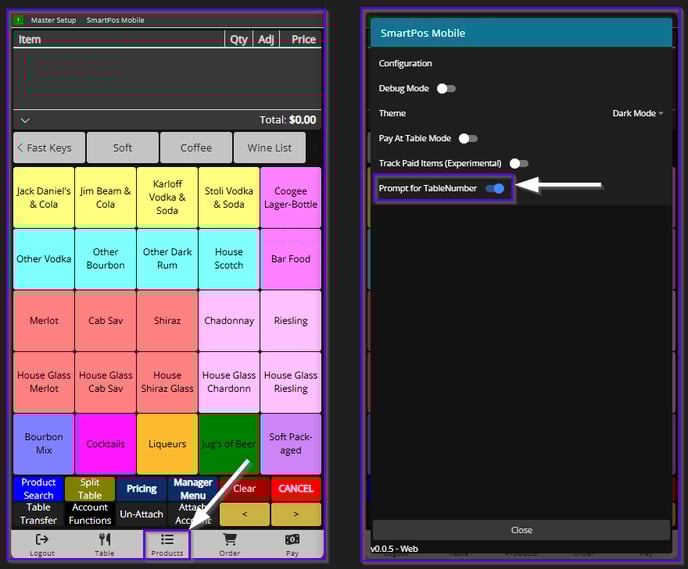Screen dimensions: 688x569
Task: Select the Split Table button
Action: pyautogui.click(x=90, y=489)
